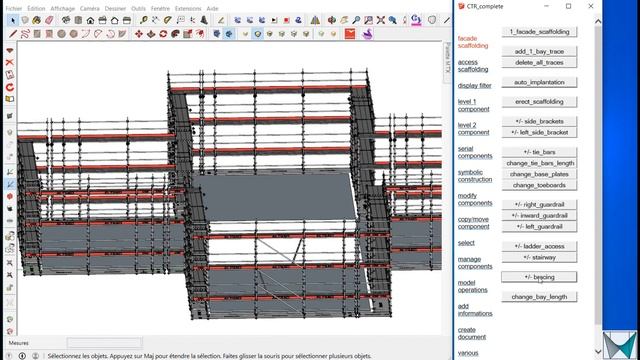Choose the Paint Bucket tool
Screen dimensions: 640x360
point(37,20)
